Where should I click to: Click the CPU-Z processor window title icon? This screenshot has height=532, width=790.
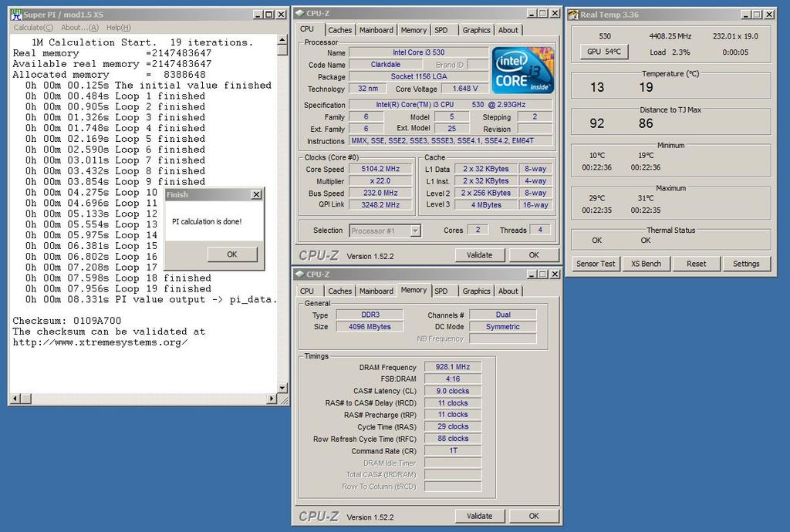(x=300, y=14)
